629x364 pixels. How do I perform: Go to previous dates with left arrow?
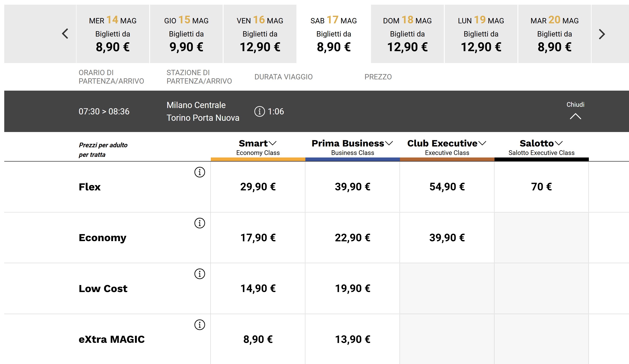click(x=65, y=34)
